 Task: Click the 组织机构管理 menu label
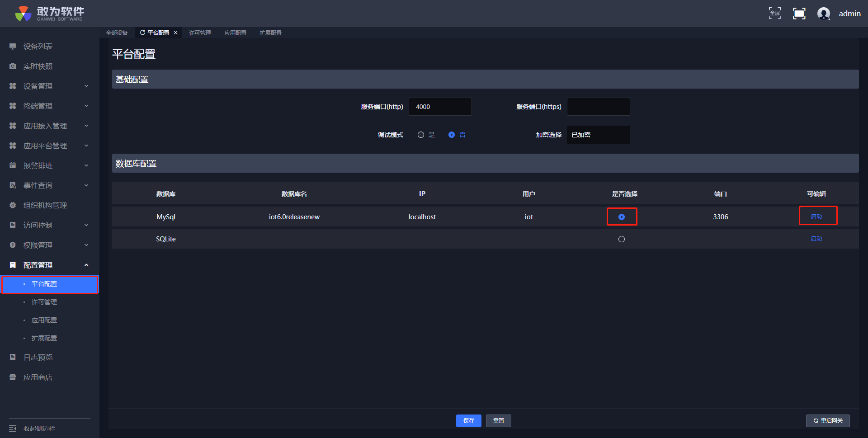coord(45,206)
